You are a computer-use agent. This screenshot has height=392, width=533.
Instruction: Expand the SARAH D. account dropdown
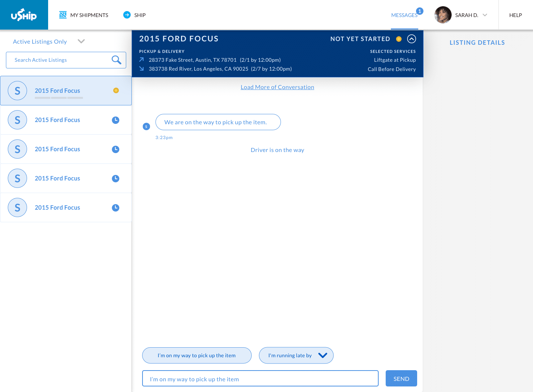(485, 15)
